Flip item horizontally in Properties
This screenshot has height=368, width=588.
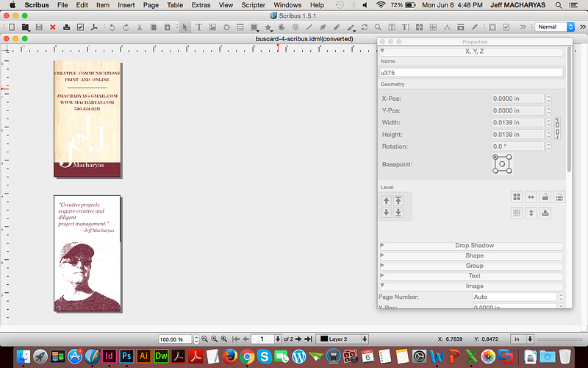tap(531, 197)
